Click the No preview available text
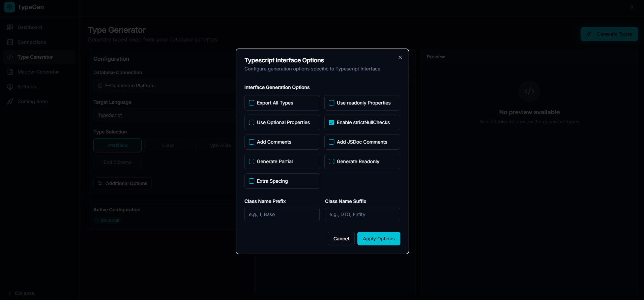Screen dimensions: 644x300 pos(529,112)
